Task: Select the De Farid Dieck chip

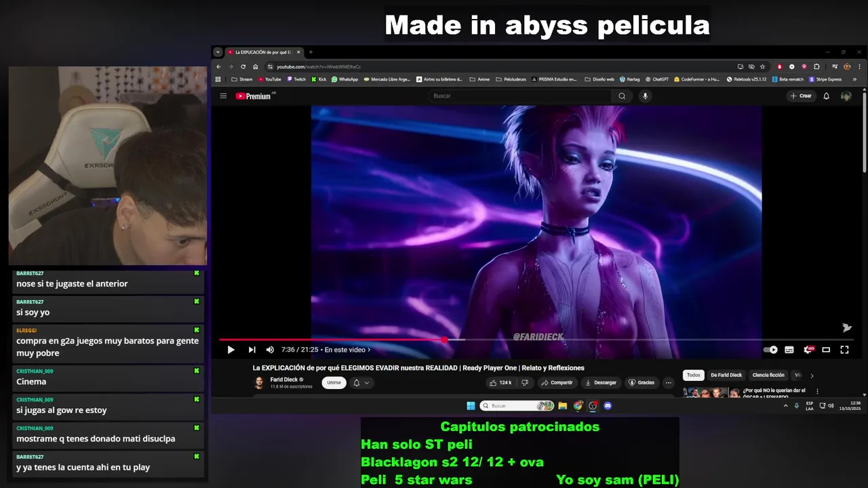Action: pos(726,375)
